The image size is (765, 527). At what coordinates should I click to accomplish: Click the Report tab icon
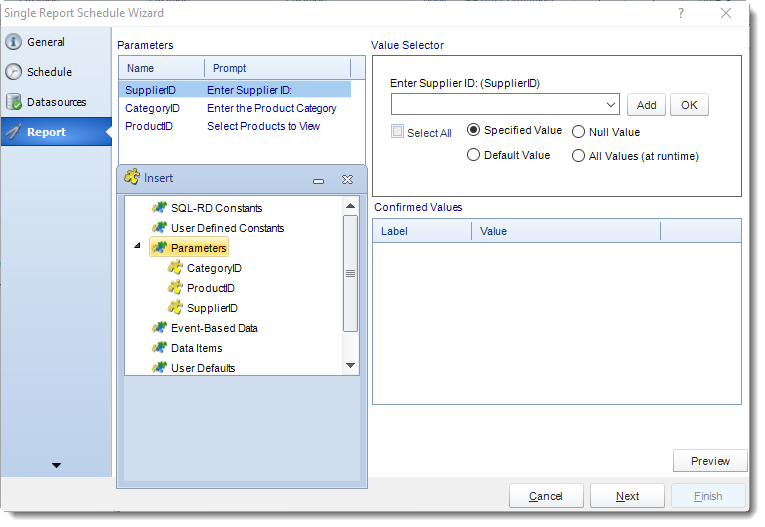pyautogui.click(x=14, y=132)
